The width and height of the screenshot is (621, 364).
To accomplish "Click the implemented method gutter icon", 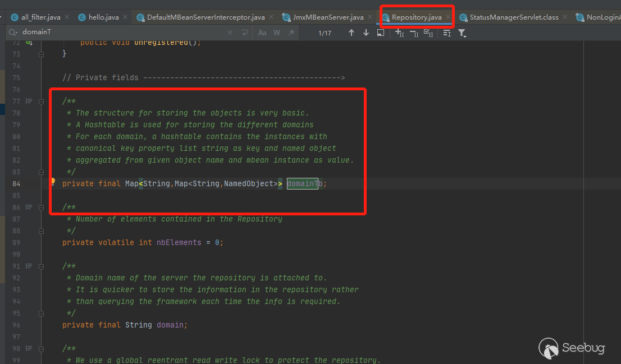I will [x=29, y=42].
